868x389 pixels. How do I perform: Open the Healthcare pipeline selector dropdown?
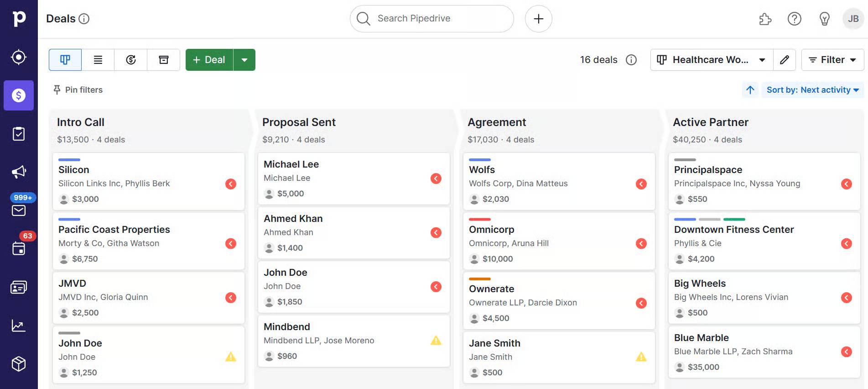tap(712, 60)
